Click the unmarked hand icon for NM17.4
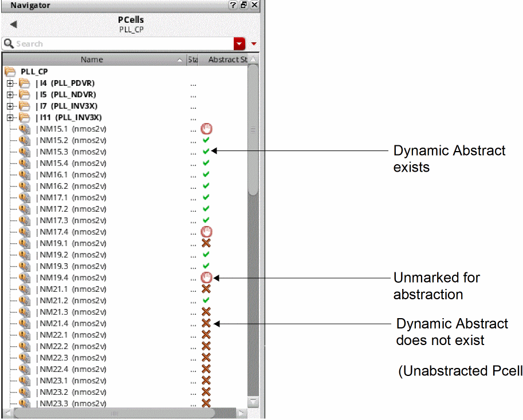Viewport: 523px width, 420px height. click(x=206, y=232)
